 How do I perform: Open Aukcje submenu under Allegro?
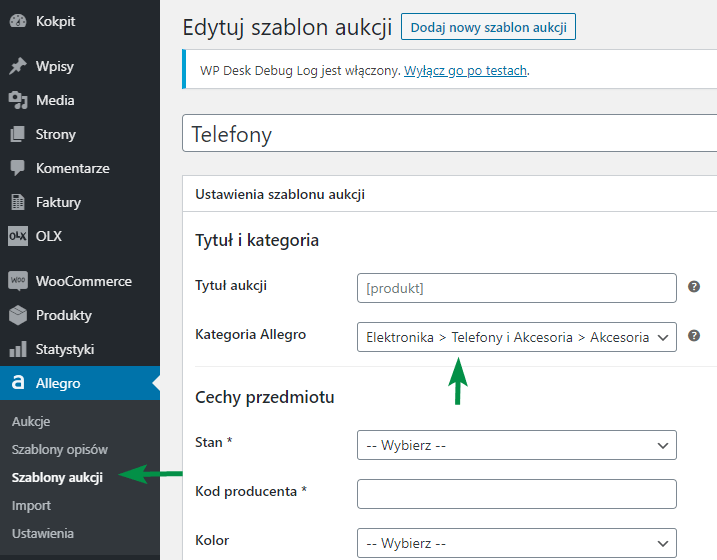31,421
